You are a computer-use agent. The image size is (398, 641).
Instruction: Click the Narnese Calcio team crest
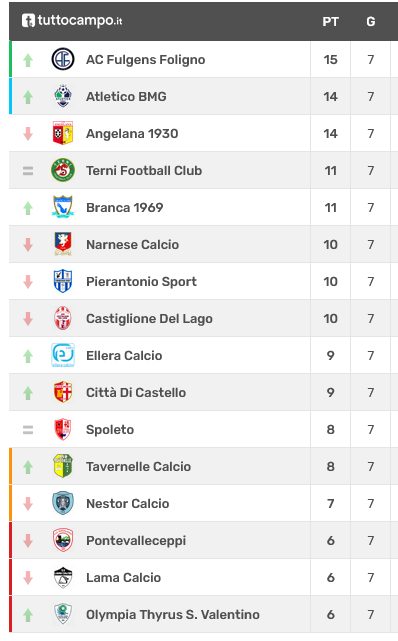pos(63,244)
